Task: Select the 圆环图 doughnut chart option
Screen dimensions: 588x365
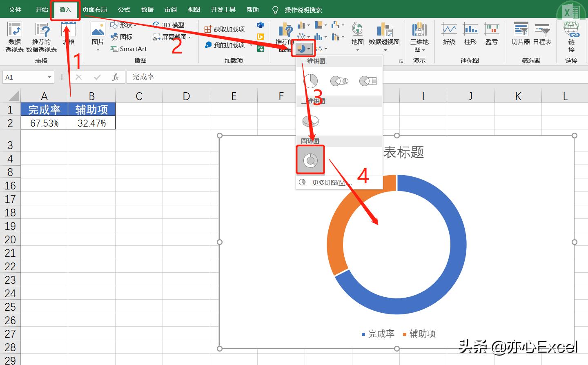Action: [310, 160]
